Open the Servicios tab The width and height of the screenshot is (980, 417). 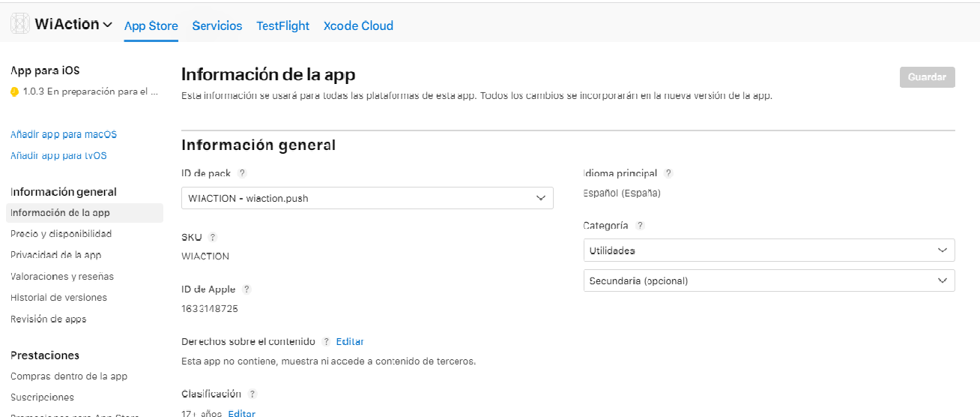coord(217,25)
